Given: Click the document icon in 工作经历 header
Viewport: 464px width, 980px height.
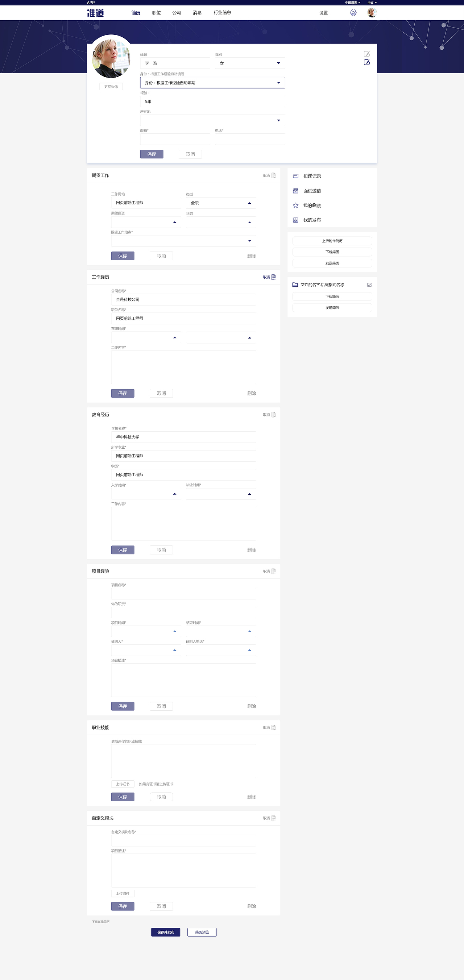Looking at the screenshot, I should coord(273,277).
